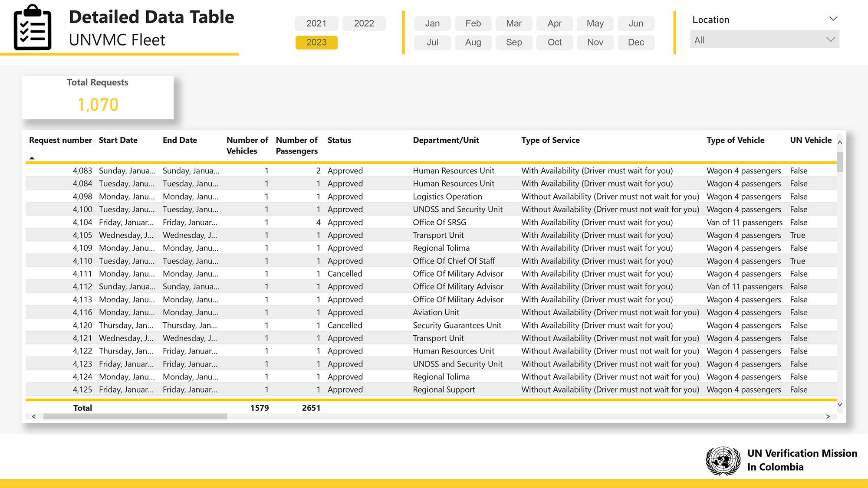Select request number 4,104 cell
868x488 pixels.
pos(82,222)
